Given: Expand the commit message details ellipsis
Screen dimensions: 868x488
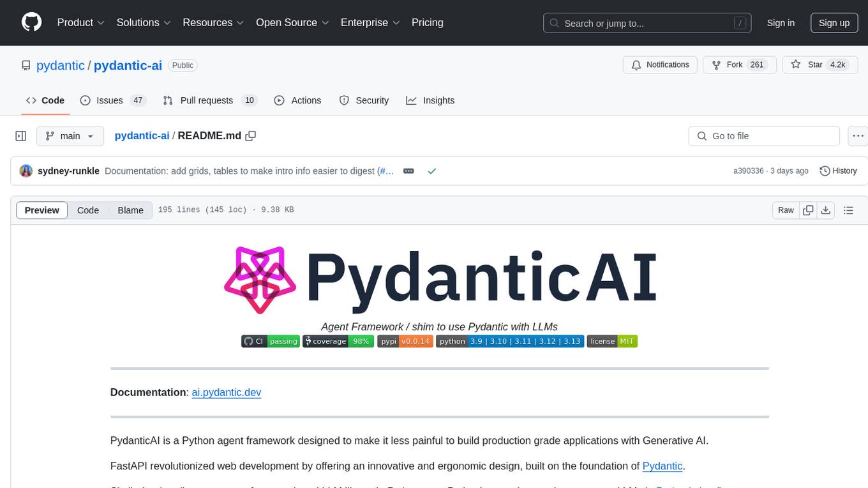Looking at the screenshot, I should point(409,171).
